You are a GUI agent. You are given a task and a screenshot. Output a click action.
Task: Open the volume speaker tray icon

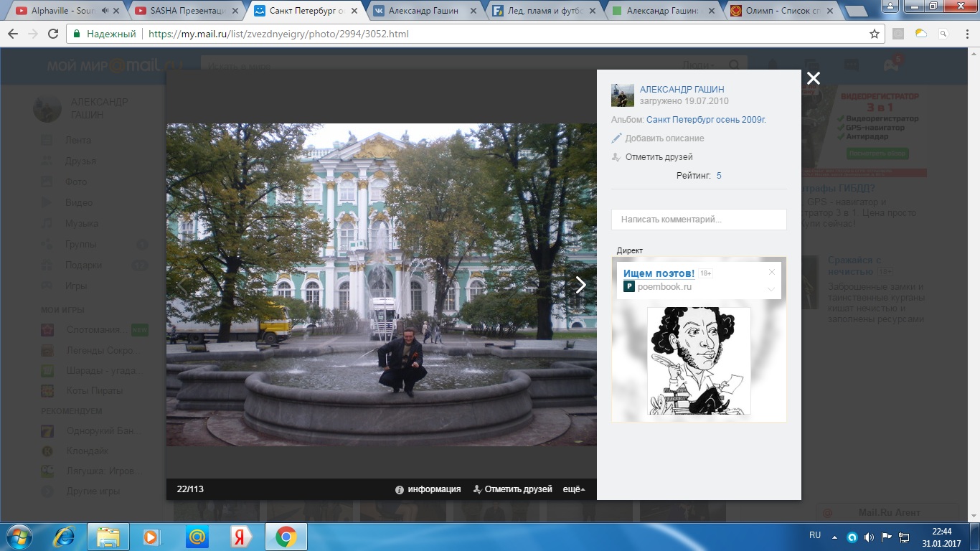click(x=869, y=537)
